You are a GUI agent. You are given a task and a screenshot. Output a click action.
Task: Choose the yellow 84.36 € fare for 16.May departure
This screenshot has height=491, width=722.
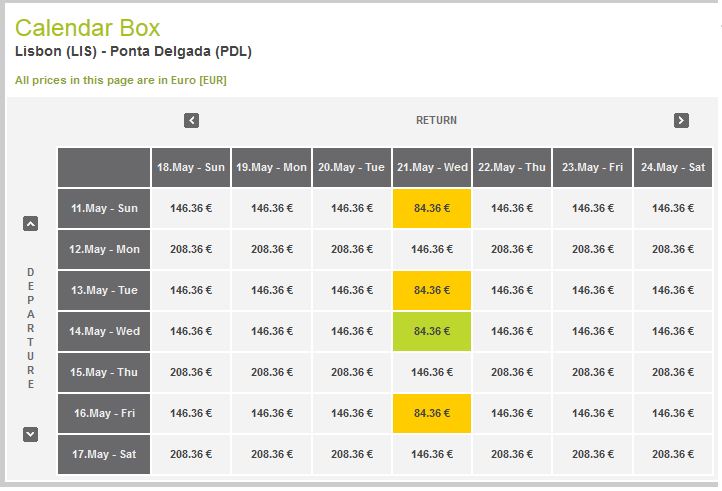point(432,413)
